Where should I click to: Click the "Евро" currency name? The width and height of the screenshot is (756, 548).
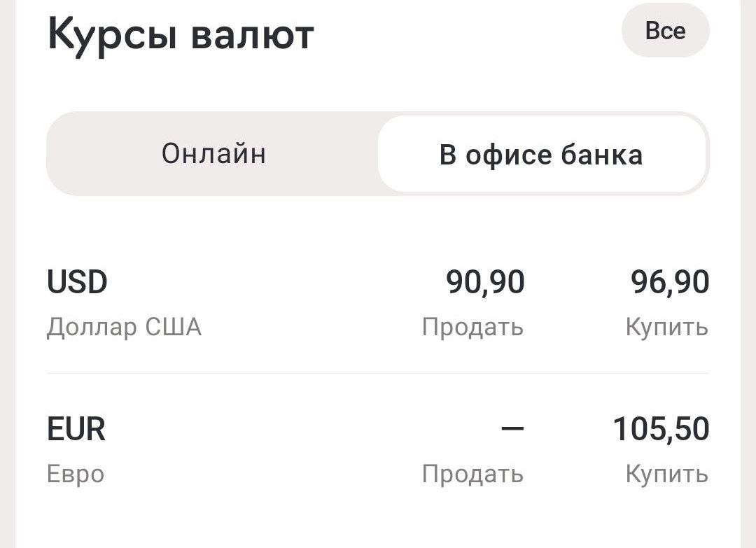tap(76, 474)
